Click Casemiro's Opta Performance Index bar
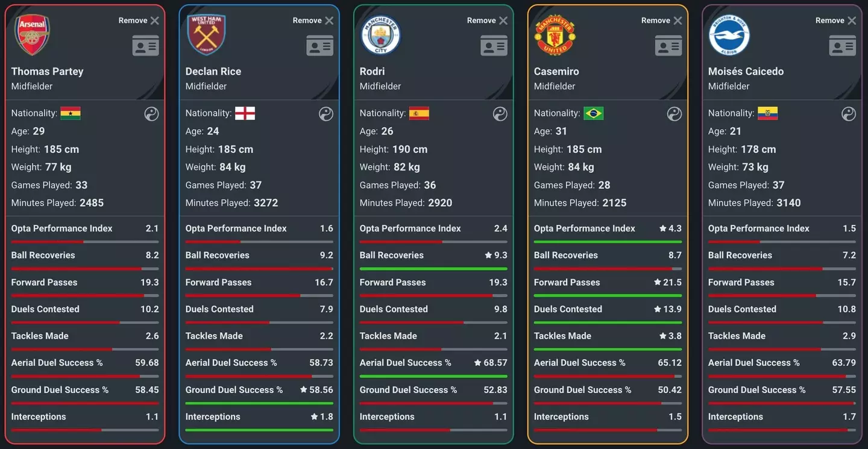 pyautogui.click(x=608, y=242)
